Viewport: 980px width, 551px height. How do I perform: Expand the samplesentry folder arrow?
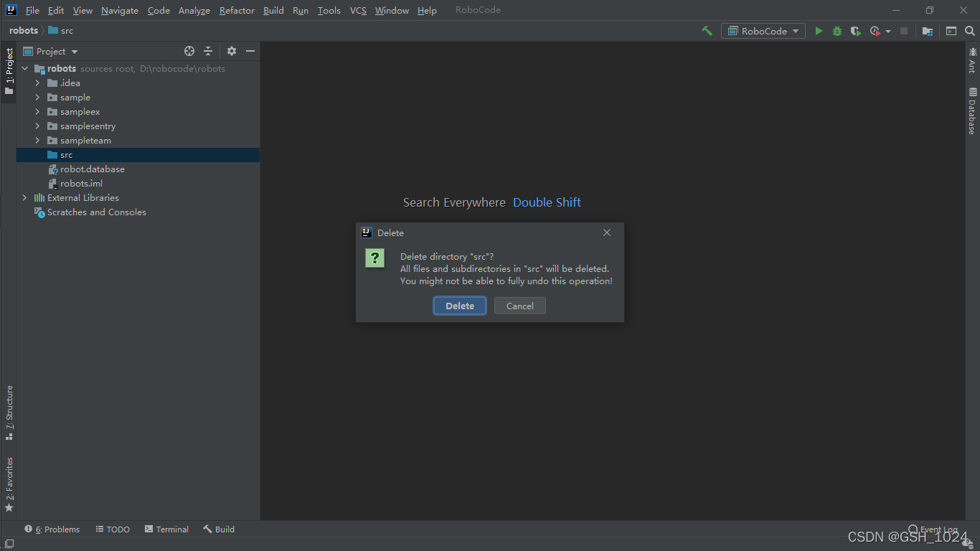tap(37, 126)
